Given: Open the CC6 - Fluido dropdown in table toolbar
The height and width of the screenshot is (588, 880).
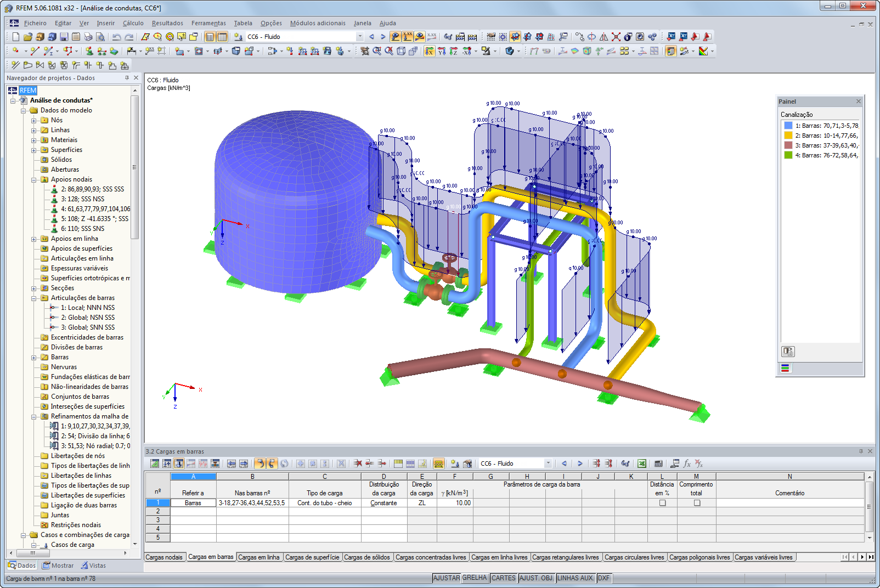Looking at the screenshot, I should click(548, 463).
